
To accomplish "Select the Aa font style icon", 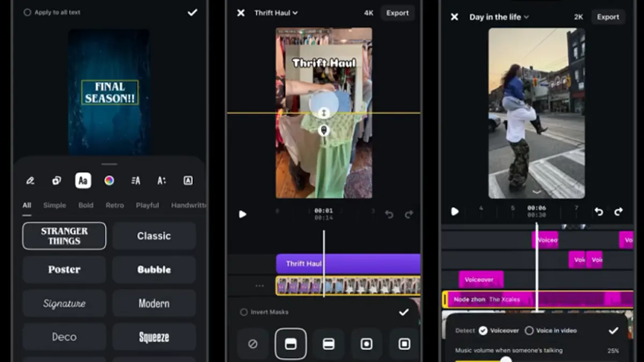I will coord(83,181).
